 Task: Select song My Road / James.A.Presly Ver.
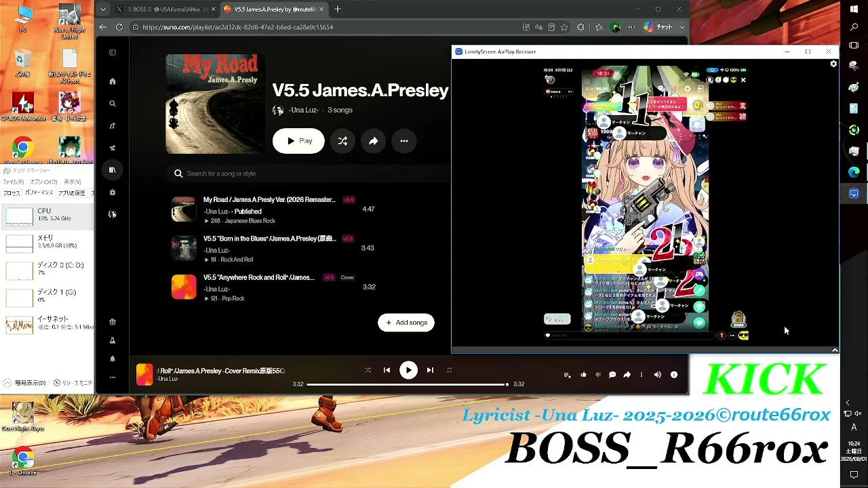(x=269, y=200)
